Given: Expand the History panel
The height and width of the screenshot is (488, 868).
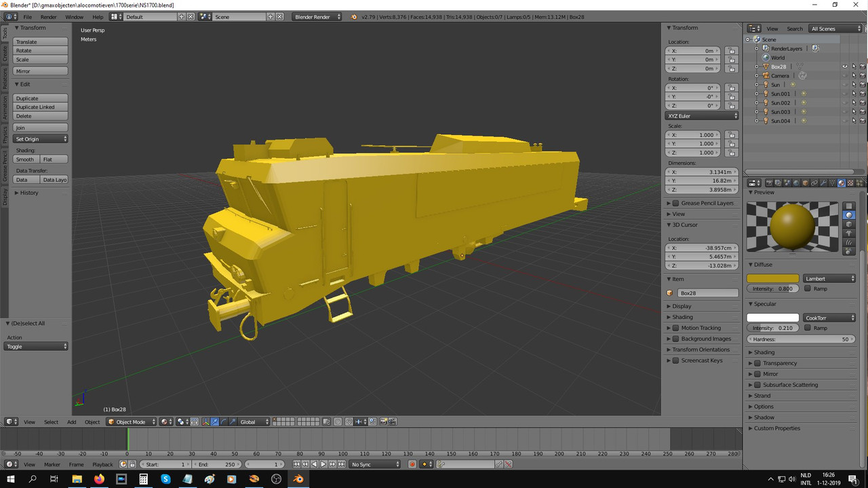Looking at the screenshot, I should 28,193.
